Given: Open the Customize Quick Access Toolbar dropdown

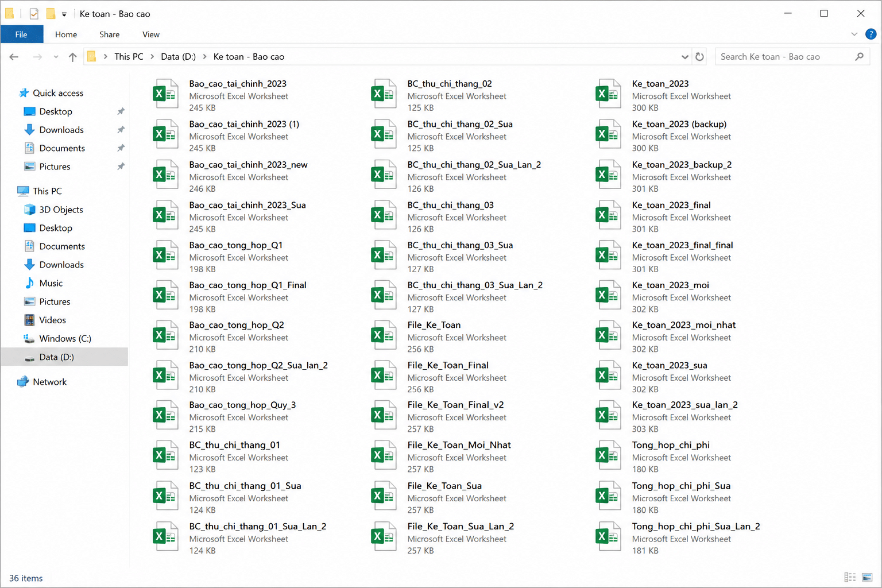Looking at the screenshot, I should [x=64, y=14].
